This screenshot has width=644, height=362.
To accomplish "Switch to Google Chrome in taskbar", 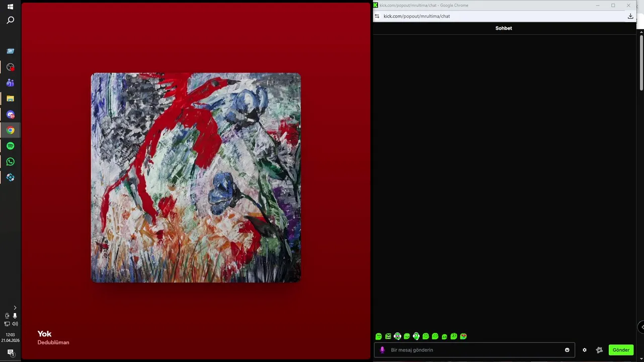I will tap(10, 130).
